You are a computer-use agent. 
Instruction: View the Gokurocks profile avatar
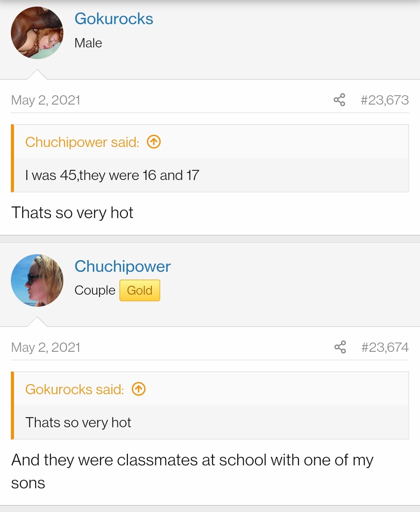click(x=37, y=33)
